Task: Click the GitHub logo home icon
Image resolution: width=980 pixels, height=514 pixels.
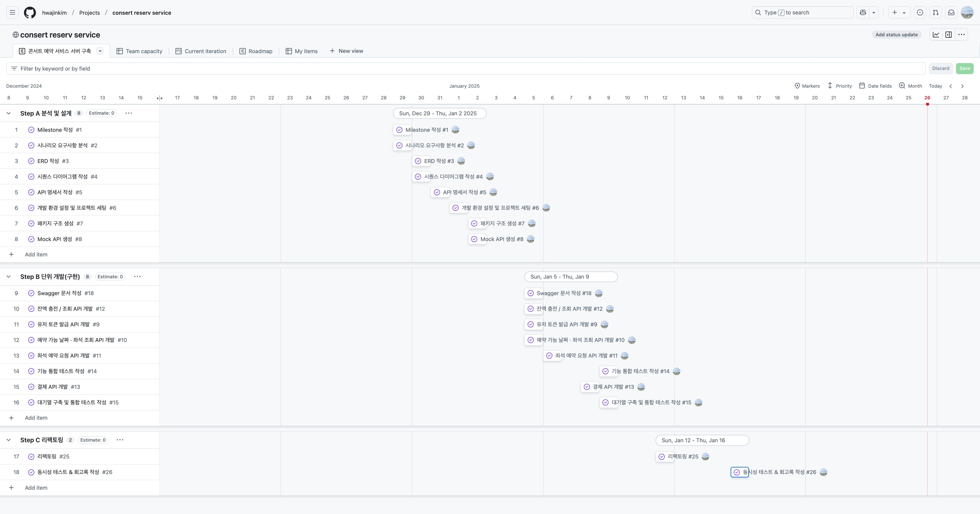Action: click(30, 13)
